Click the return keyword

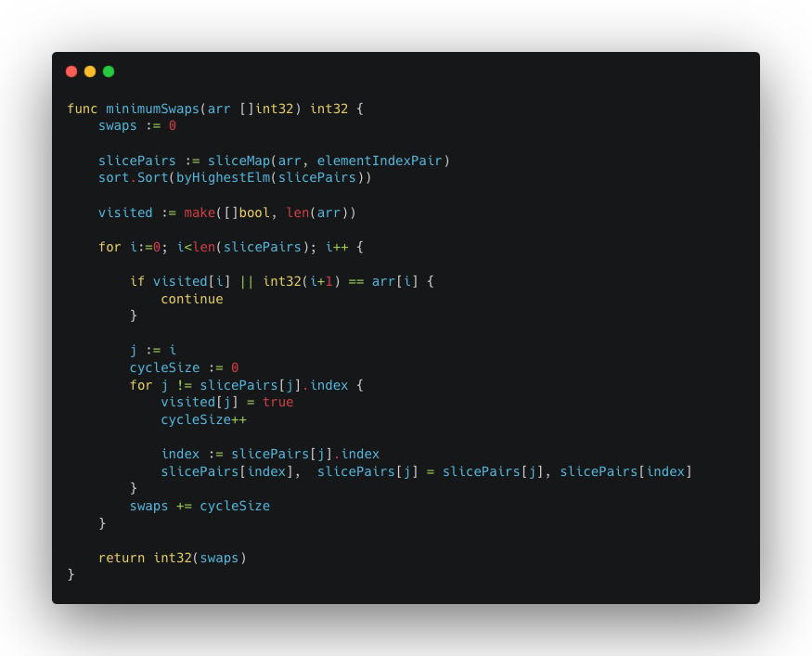122,558
